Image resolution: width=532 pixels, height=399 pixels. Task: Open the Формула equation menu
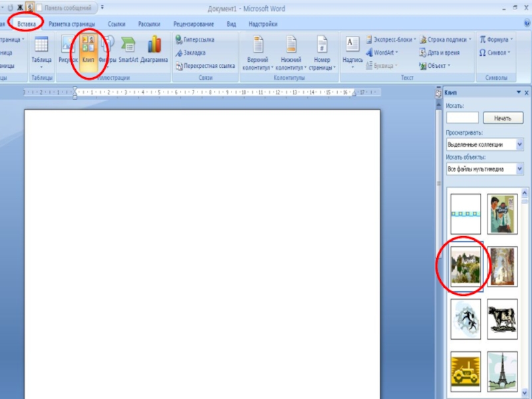[496, 40]
